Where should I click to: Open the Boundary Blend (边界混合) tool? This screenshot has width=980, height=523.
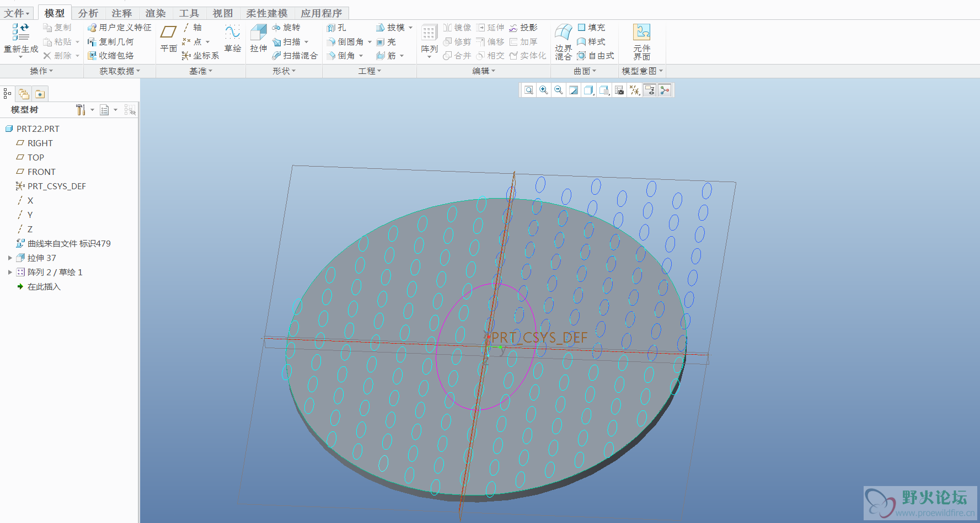(x=563, y=32)
